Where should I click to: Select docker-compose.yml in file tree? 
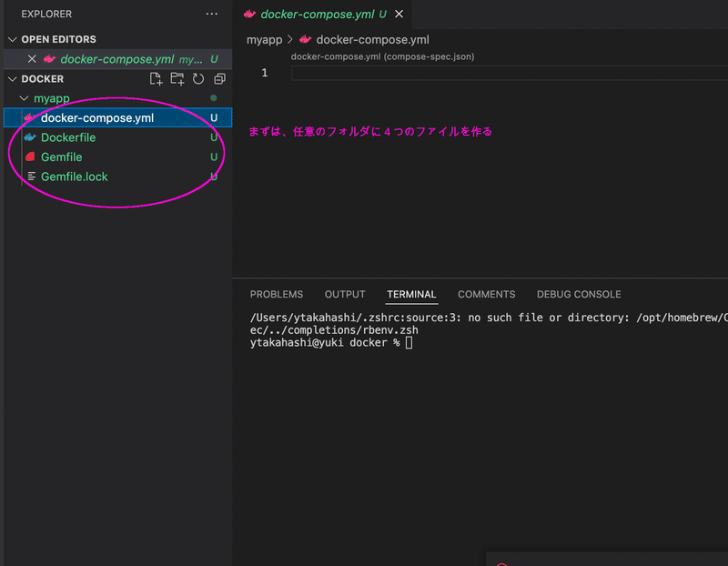coord(118,118)
